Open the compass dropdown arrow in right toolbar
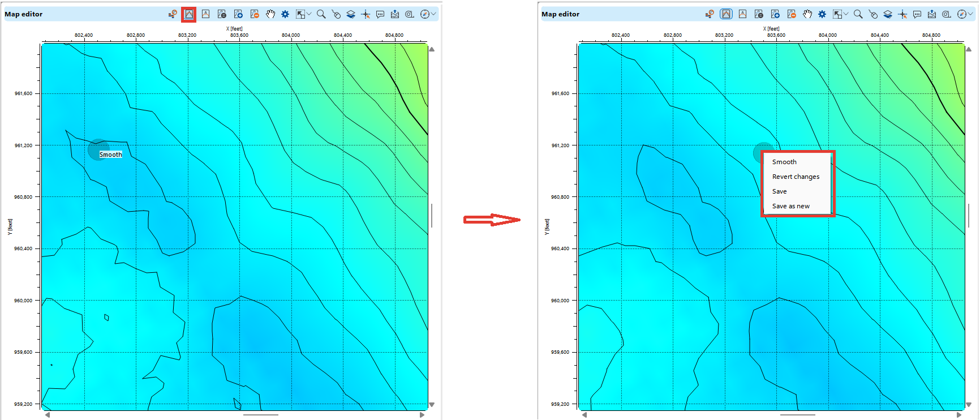980x420 pixels. (x=970, y=14)
